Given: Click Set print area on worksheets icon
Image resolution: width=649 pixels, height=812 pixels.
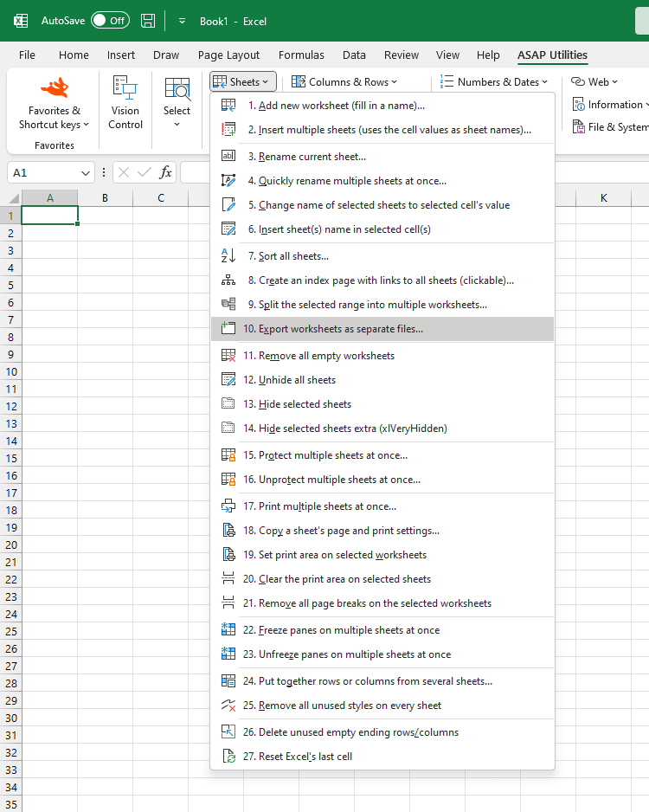Looking at the screenshot, I should click(228, 555).
